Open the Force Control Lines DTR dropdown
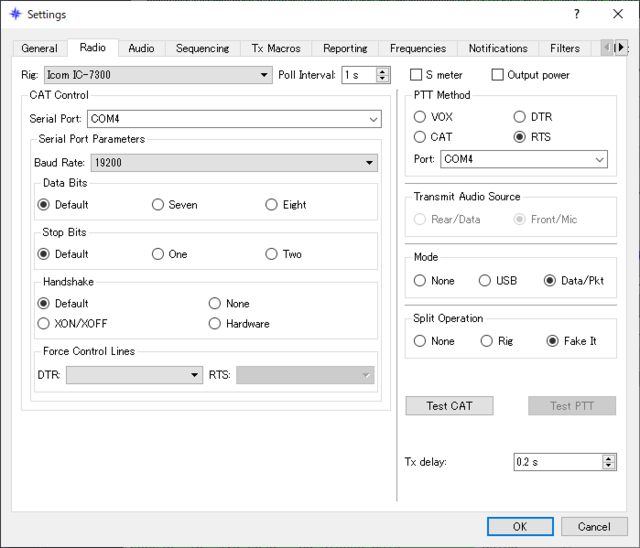The width and height of the screenshot is (640, 548). [x=134, y=375]
